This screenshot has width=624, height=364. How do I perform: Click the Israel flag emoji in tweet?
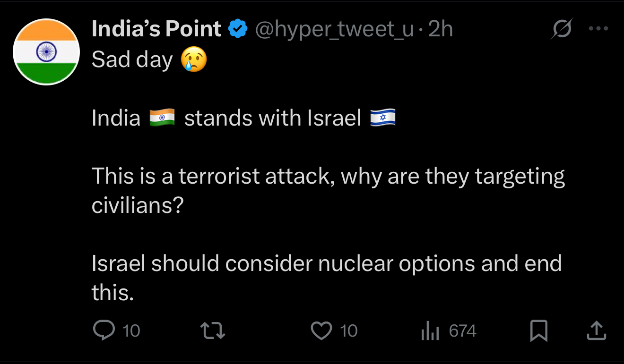tap(383, 118)
